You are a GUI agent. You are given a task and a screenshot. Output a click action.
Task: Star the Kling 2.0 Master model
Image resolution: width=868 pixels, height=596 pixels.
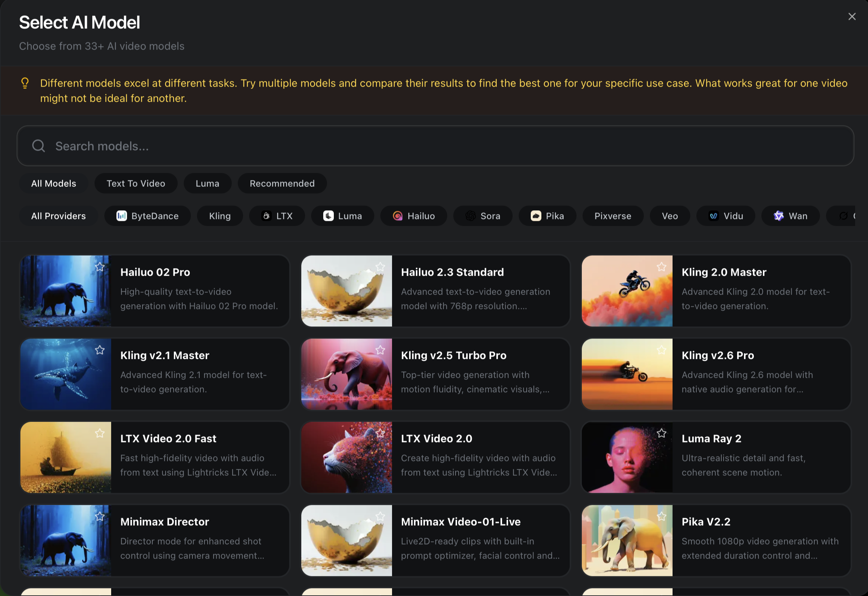(x=661, y=267)
